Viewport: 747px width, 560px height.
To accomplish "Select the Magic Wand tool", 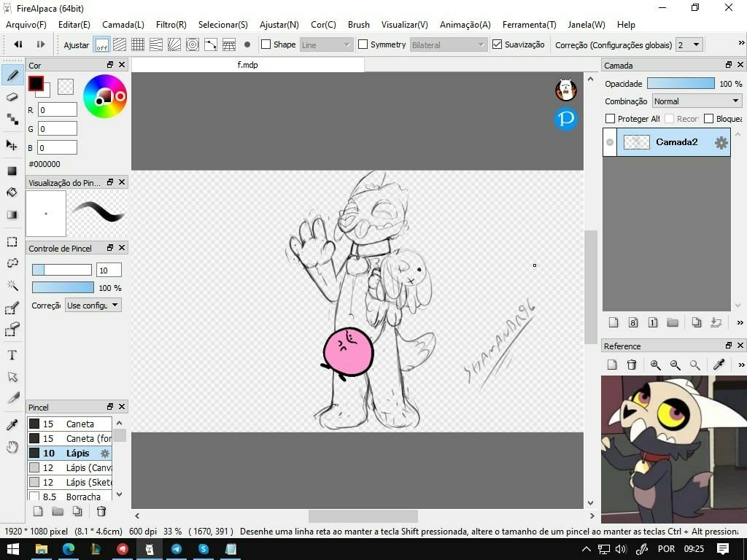I will pyautogui.click(x=12, y=285).
